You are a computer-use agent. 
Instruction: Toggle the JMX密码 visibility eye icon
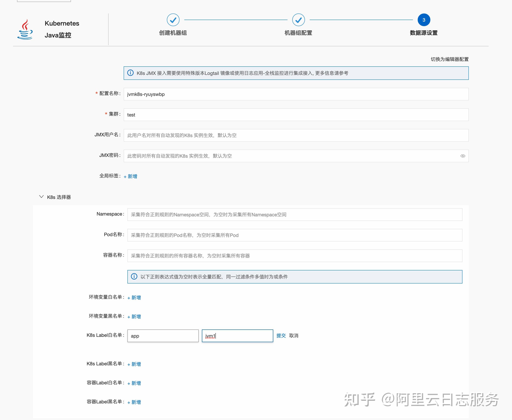(x=463, y=156)
